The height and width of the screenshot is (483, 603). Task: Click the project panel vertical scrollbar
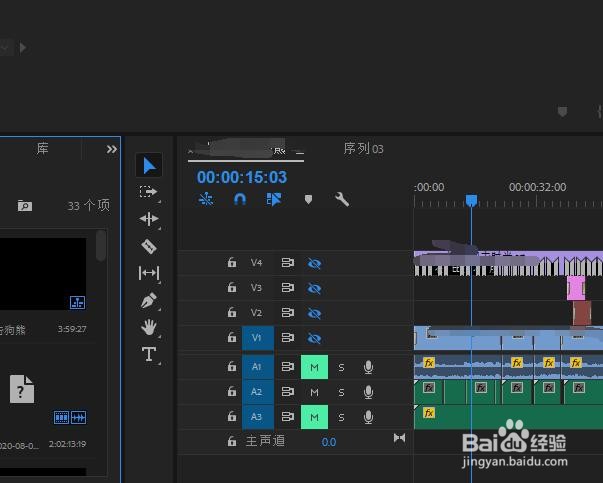[101, 246]
